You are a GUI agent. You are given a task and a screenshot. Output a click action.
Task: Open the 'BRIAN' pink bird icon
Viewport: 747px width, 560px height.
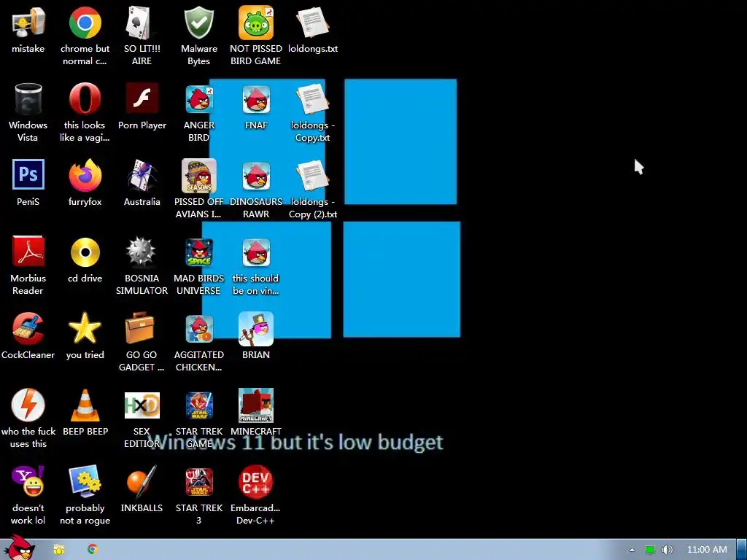(256, 329)
